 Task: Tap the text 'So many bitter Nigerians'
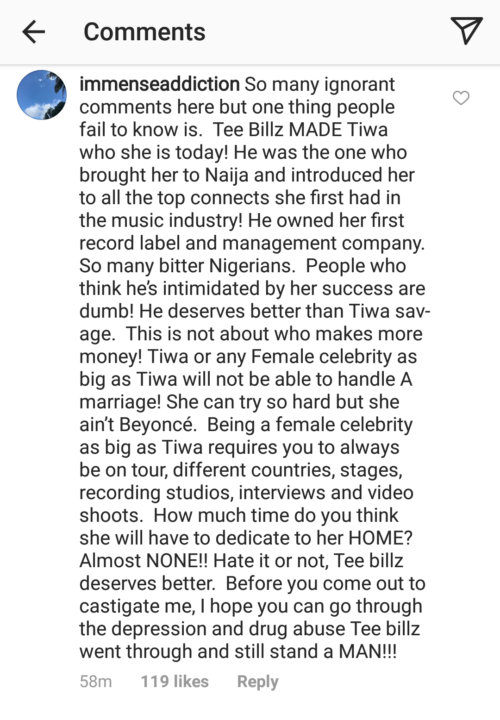click(187, 266)
